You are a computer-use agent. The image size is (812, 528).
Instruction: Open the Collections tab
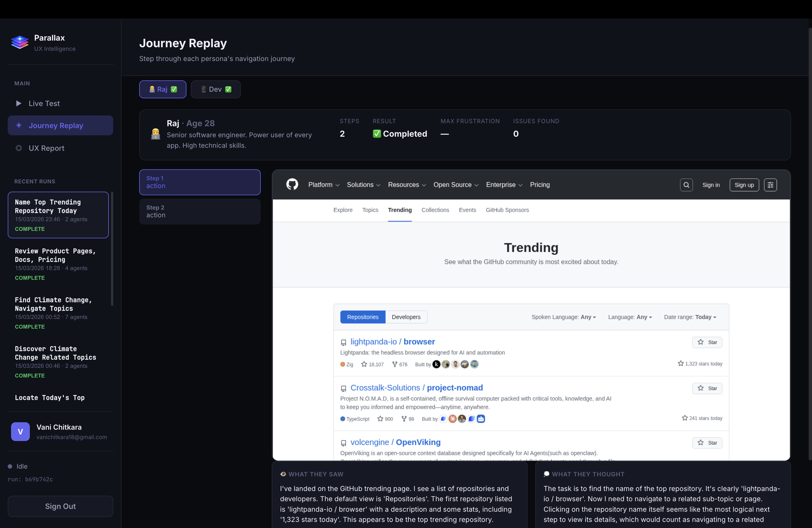[435, 210]
